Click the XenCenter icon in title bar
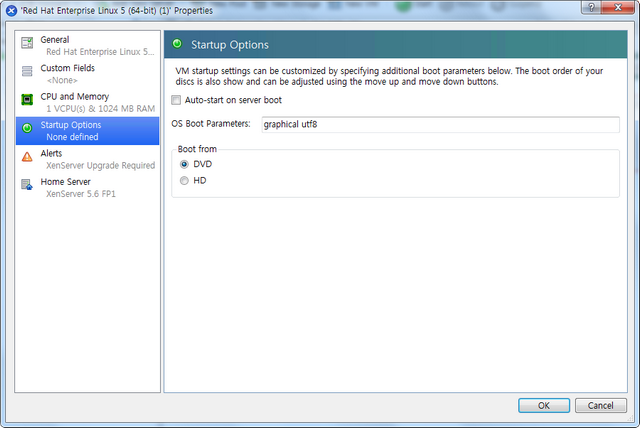The width and height of the screenshot is (640, 428). point(11,10)
